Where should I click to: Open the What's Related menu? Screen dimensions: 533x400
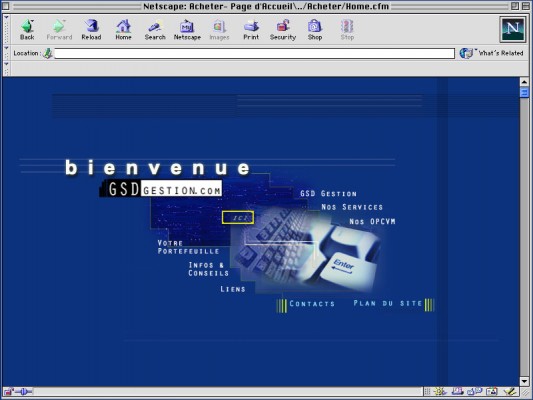(492, 53)
